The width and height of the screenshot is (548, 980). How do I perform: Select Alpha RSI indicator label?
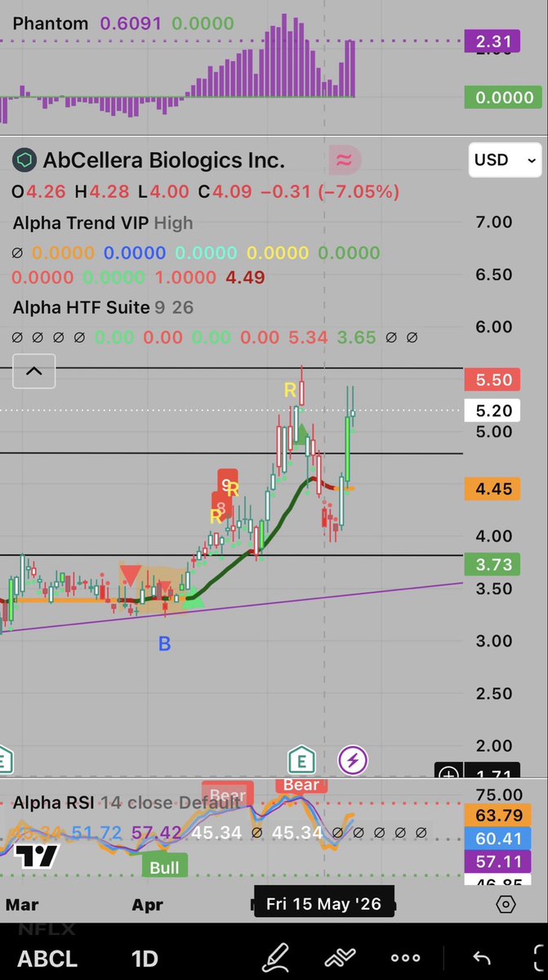[x=55, y=803]
